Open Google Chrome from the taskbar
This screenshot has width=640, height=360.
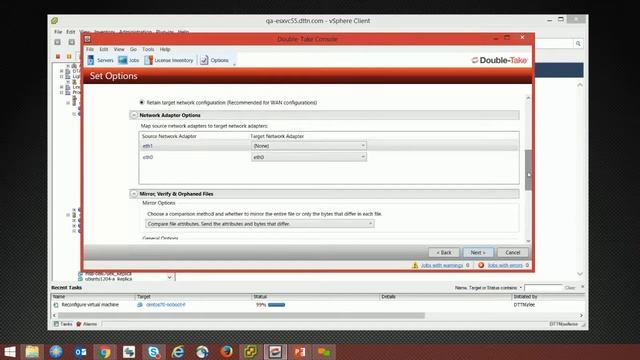104,352
